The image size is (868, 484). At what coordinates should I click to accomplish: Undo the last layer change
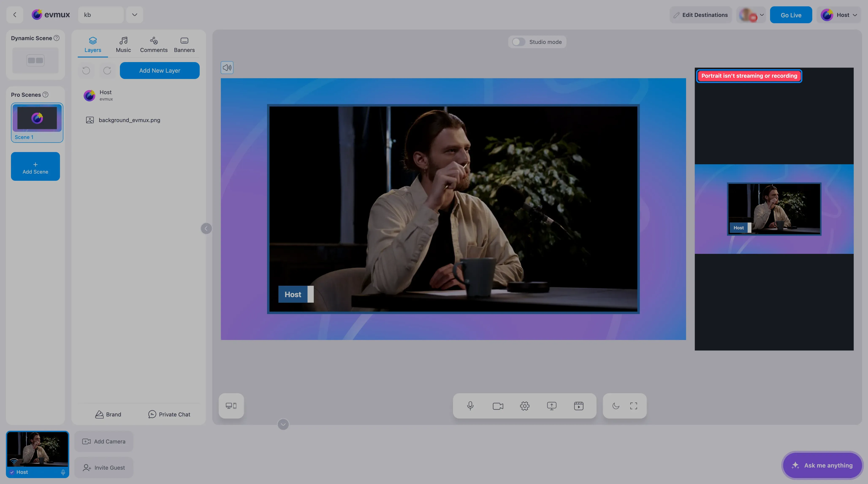(x=86, y=71)
